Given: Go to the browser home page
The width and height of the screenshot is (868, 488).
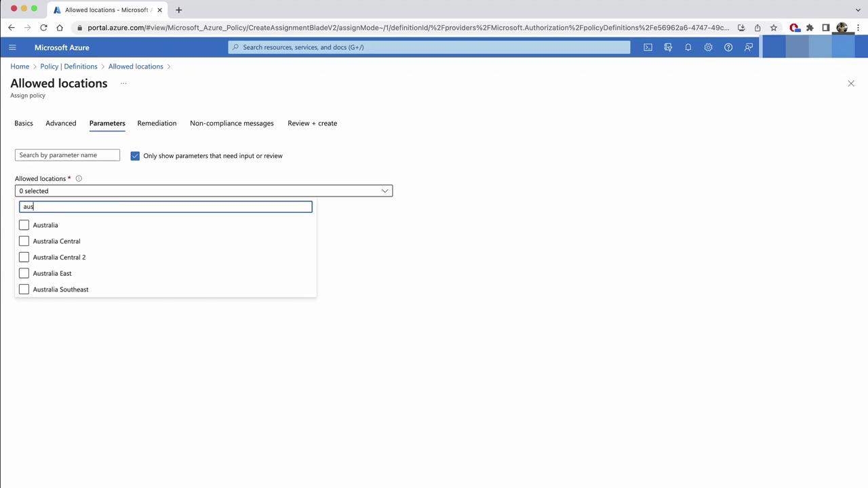Looking at the screenshot, I should click(60, 28).
